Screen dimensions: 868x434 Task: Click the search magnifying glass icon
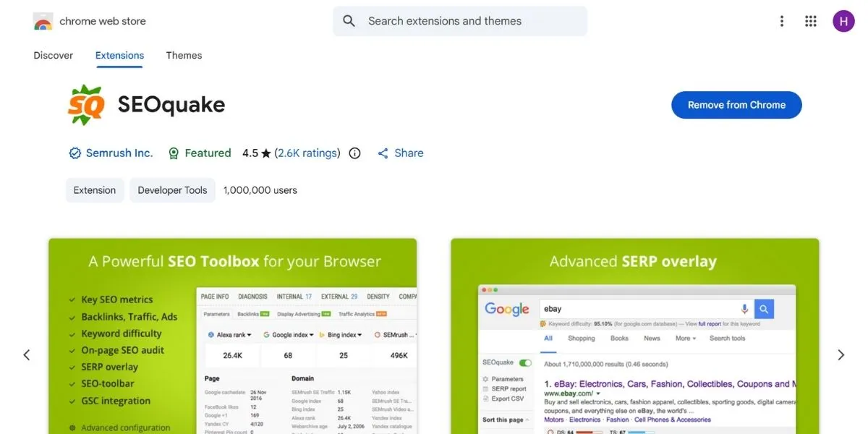(349, 21)
